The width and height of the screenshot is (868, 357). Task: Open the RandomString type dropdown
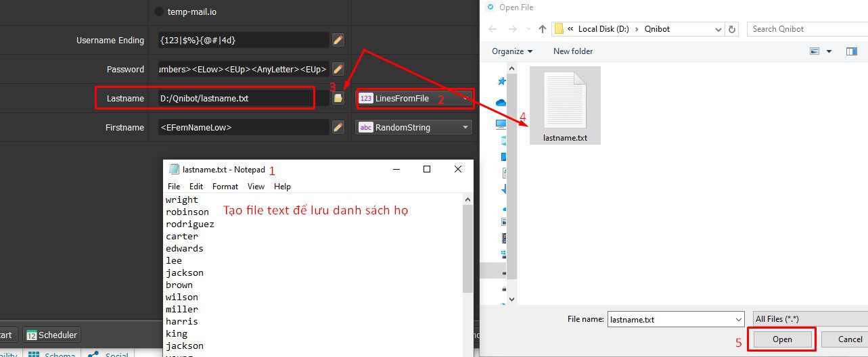(x=414, y=127)
